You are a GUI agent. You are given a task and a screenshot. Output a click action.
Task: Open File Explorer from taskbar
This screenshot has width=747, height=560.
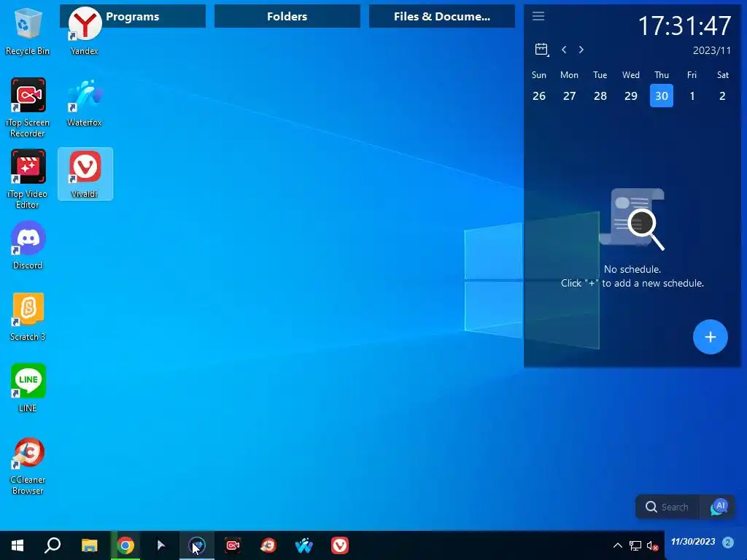(x=89, y=545)
